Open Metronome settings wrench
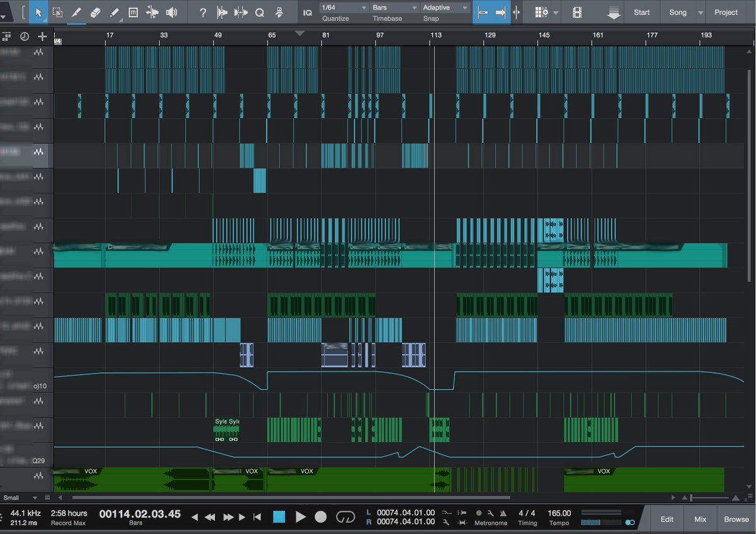756x534 pixels. pos(490,513)
